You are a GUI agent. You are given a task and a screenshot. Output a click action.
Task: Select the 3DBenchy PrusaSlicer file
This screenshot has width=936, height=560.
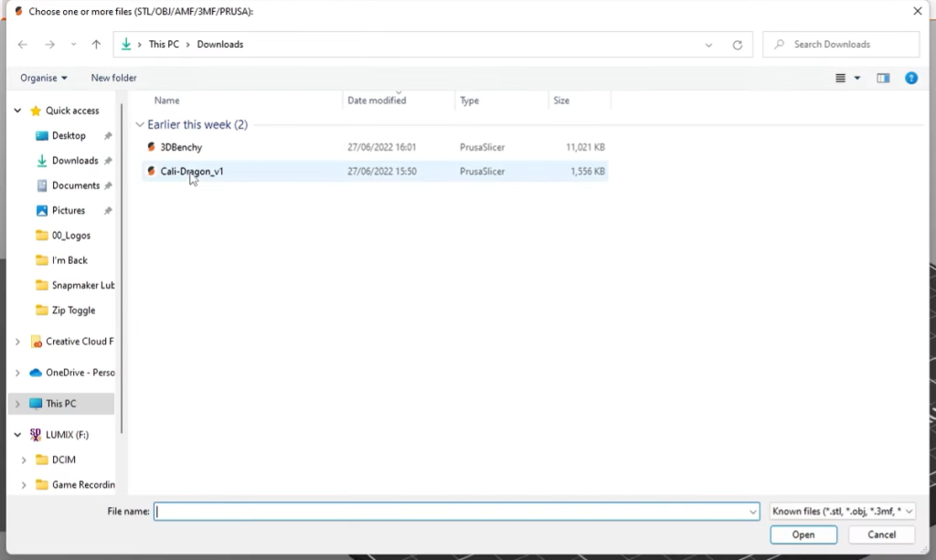(x=181, y=147)
